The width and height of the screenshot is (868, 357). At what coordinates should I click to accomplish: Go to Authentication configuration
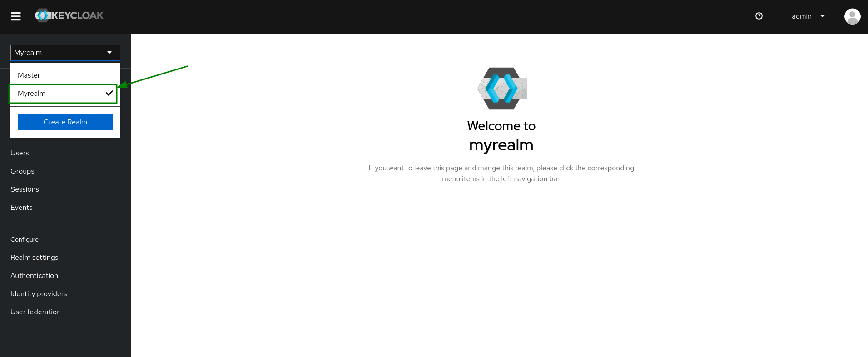point(35,276)
